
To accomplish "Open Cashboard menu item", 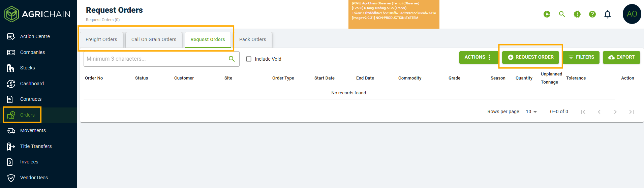I will (38, 84).
